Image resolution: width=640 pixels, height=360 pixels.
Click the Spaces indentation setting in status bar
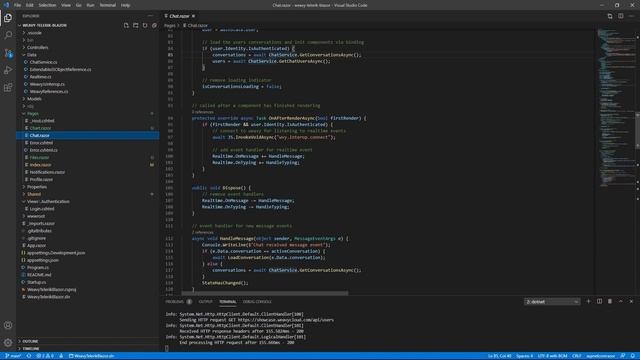coord(524,356)
